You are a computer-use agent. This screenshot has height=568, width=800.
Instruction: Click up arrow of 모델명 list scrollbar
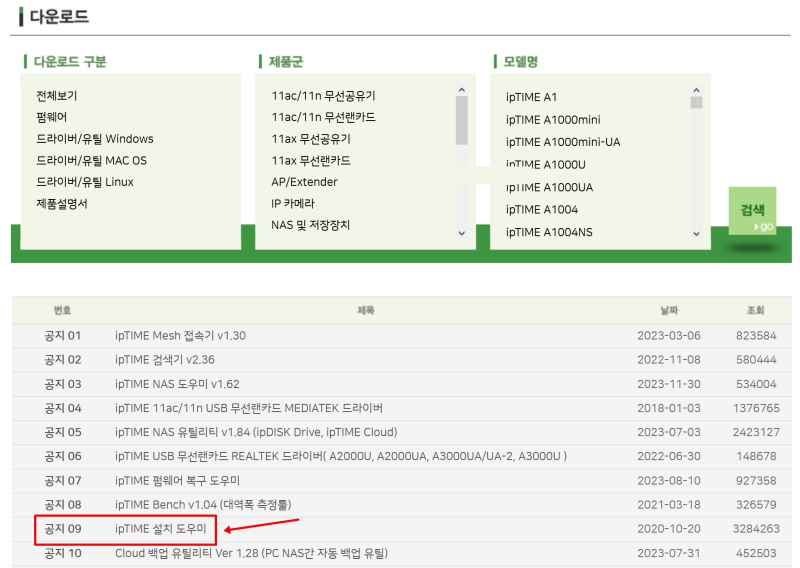(x=696, y=90)
